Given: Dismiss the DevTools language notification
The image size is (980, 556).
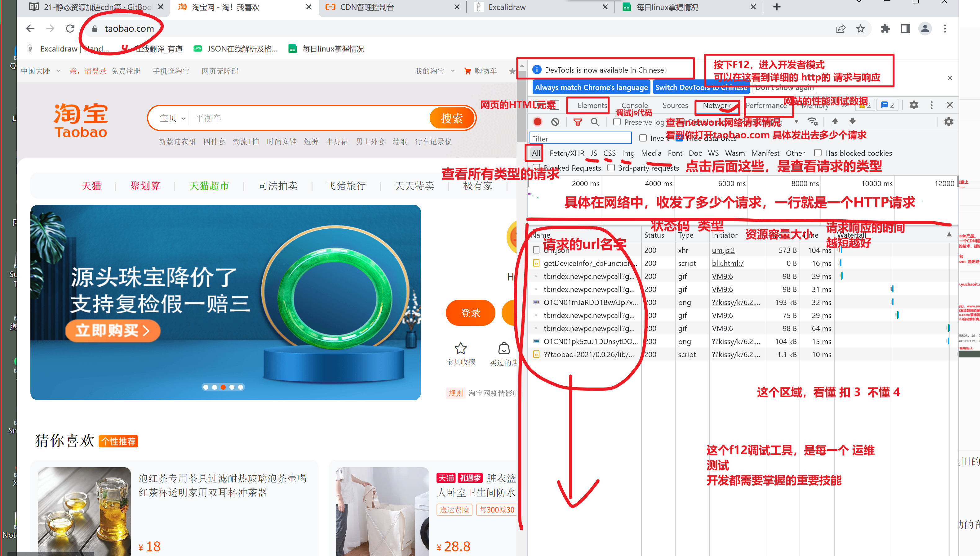Looking at the screenshot, I should [x=950, y=78].
